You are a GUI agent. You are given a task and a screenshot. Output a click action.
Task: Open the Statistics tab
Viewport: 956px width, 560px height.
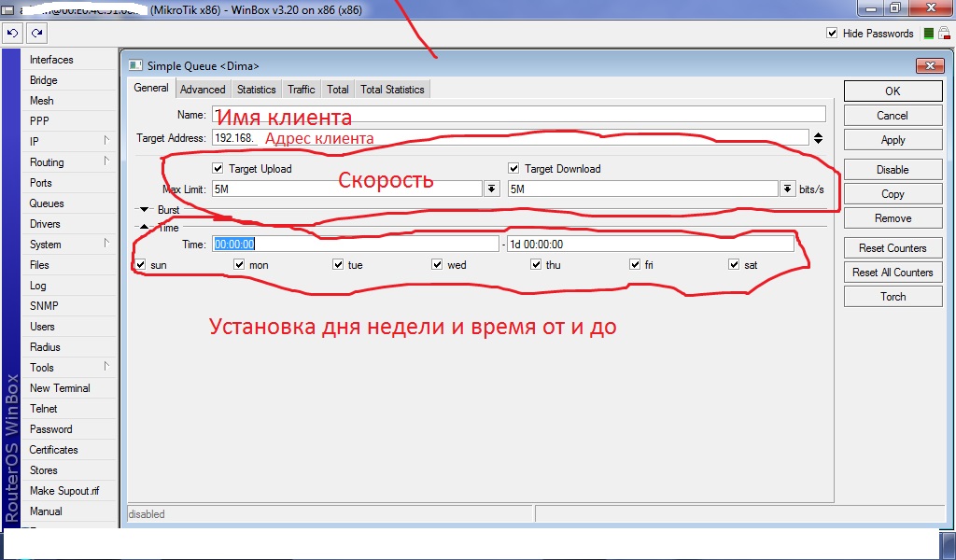[256, 89]
